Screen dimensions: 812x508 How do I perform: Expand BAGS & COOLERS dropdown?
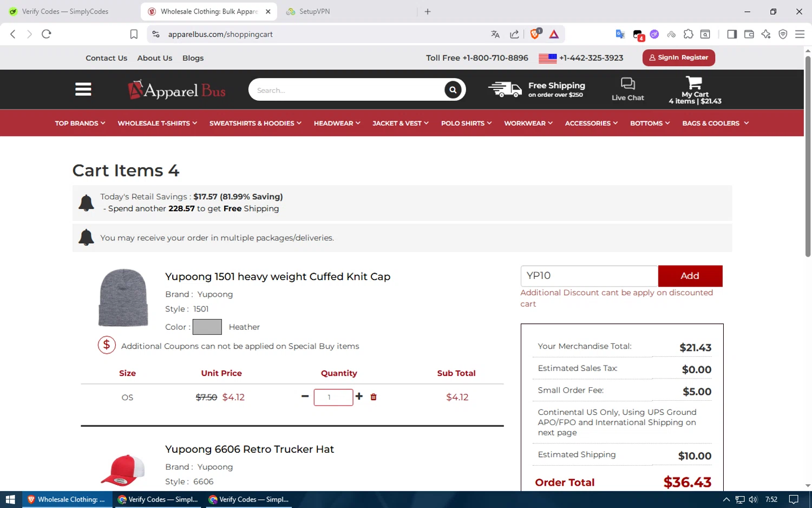point(716,123)
